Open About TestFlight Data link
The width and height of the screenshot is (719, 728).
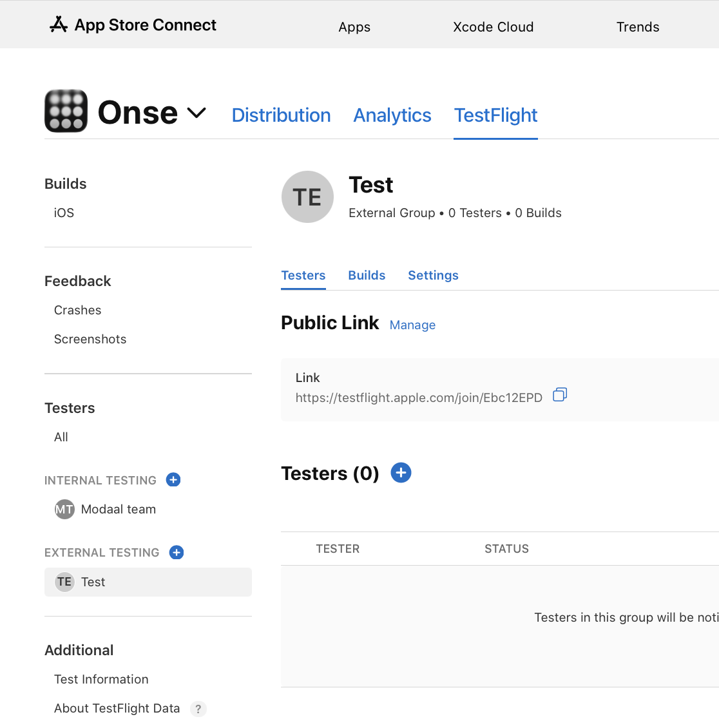tap(117, 709)
